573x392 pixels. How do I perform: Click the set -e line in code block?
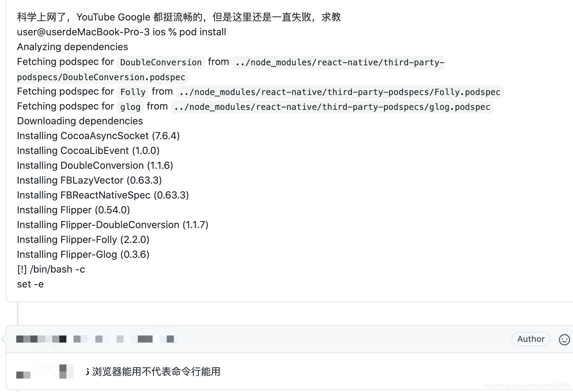(x=30, y=284)
